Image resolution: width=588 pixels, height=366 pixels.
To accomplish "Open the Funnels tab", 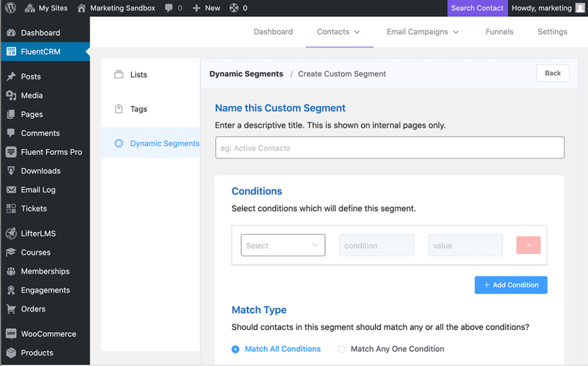I will point(500,32).
